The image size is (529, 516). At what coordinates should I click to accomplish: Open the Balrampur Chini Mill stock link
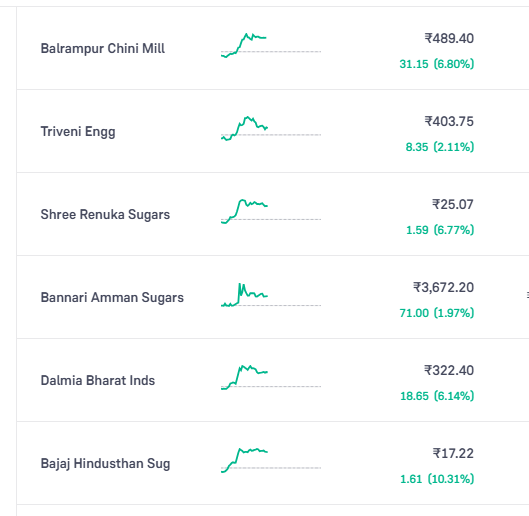tap(103, 48)
